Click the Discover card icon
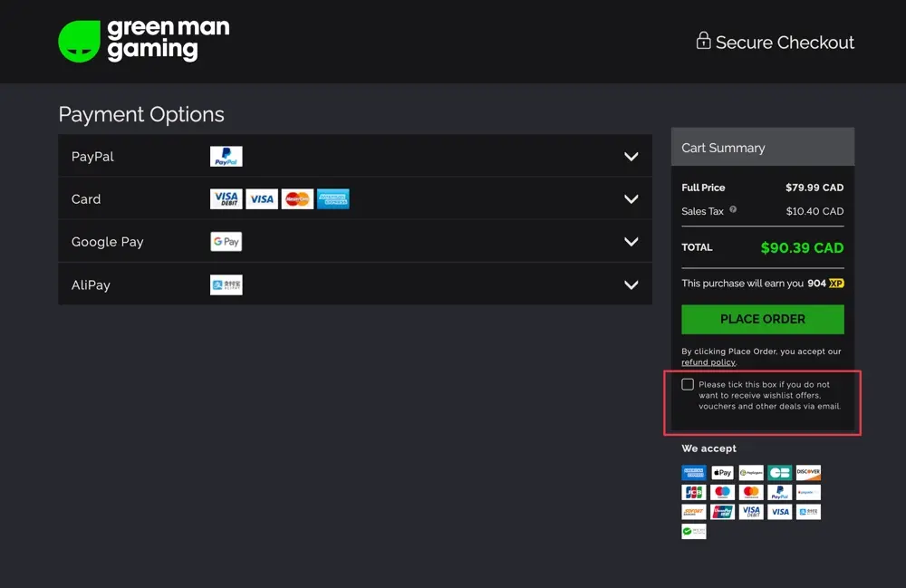Image resolution: width=906 pixels, height=588 pixels. point(808,473)
